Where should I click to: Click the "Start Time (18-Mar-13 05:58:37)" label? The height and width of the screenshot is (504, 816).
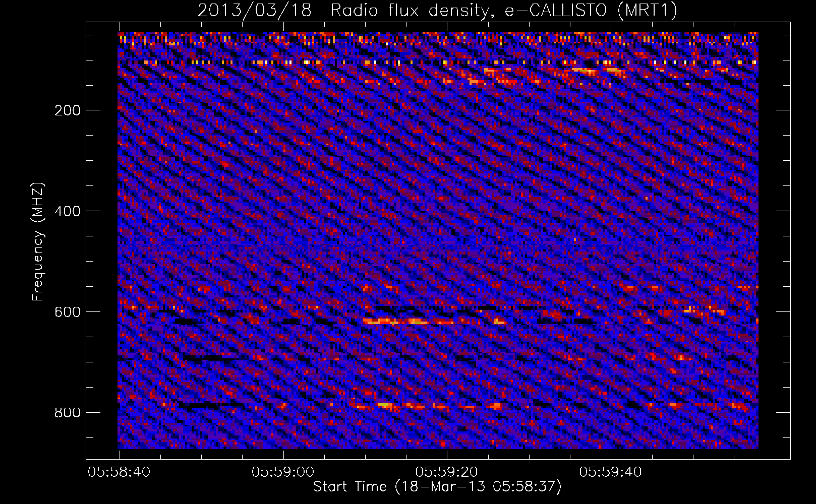tap(437, 487)
